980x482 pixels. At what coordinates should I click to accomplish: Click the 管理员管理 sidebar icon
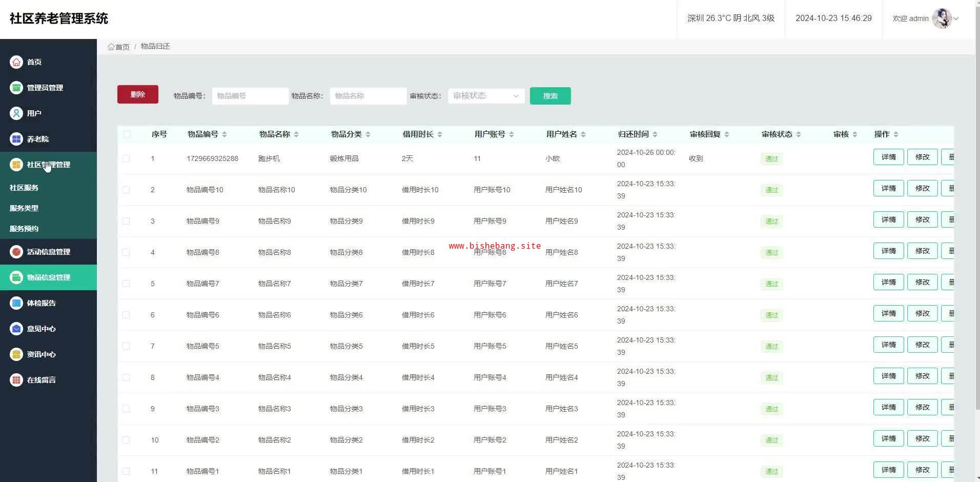click(16, 88)
